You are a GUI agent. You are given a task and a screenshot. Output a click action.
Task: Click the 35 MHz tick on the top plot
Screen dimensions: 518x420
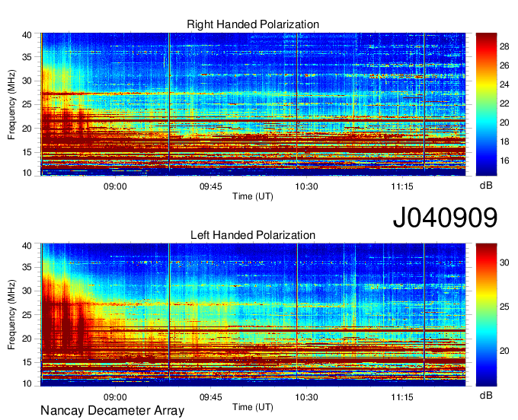click(27, 57)
